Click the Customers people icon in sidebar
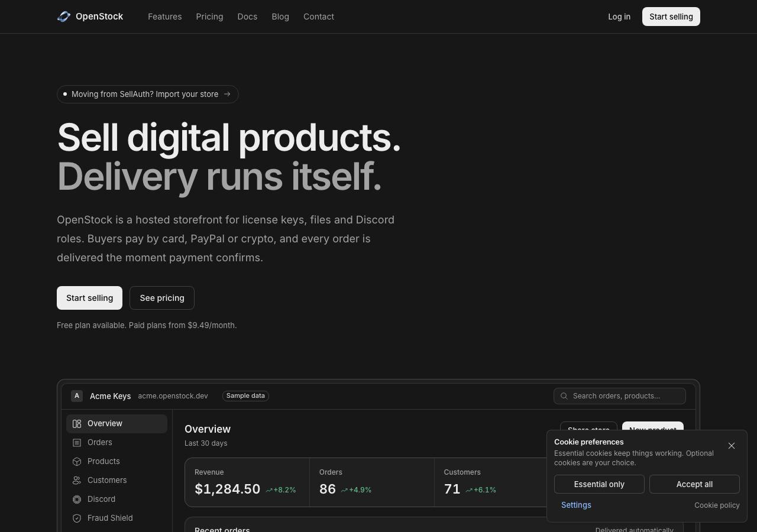Image resolution: width=757 pixels, height=532 pixels. [77, 481]
